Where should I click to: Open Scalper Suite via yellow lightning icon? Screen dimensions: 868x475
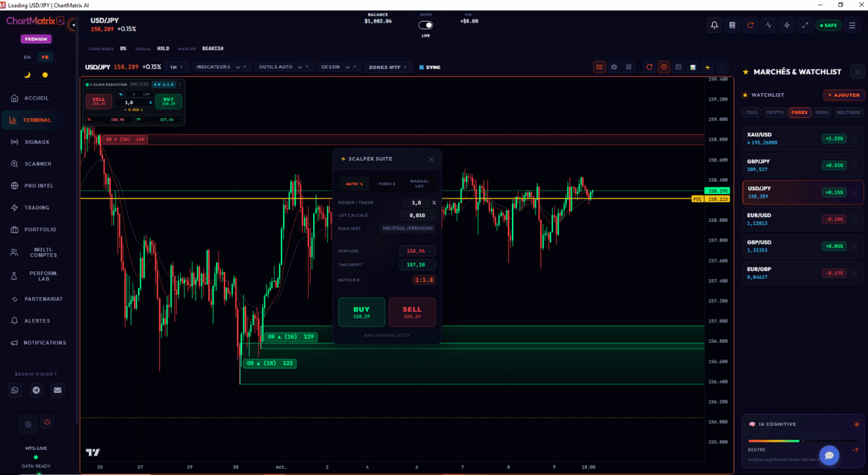[x=708, y=67]
